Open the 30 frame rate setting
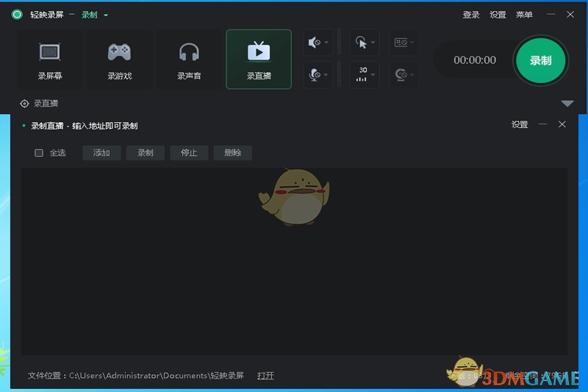 (x=362, y=74)
